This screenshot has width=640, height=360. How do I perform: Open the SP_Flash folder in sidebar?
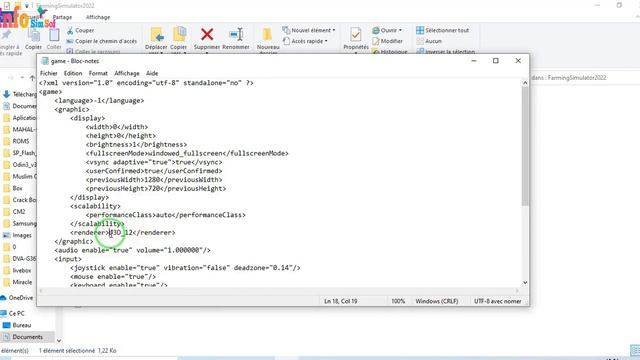pos(20,153)
